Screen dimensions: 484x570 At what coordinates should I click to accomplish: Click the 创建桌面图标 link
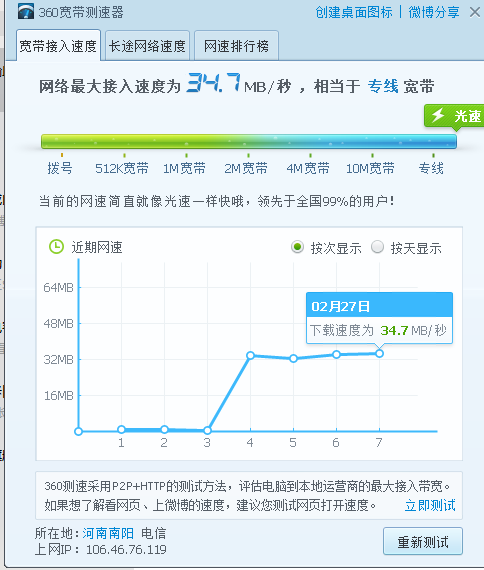click(354, 12)
